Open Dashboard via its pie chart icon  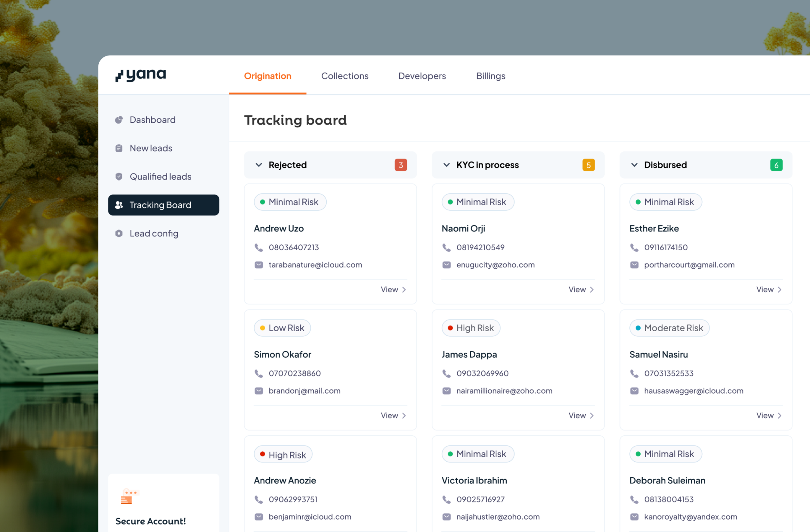[x=119, y=120]
